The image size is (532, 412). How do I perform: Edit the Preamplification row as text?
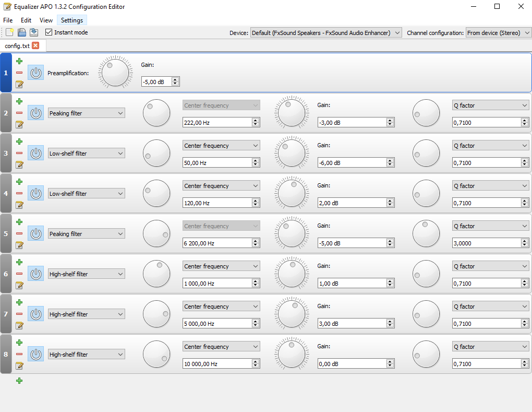[19, 84]
